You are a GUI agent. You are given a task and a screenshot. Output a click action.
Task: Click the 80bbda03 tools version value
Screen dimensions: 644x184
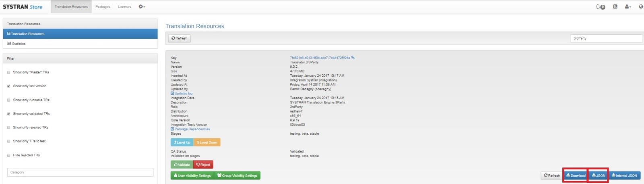click(297, 125)
